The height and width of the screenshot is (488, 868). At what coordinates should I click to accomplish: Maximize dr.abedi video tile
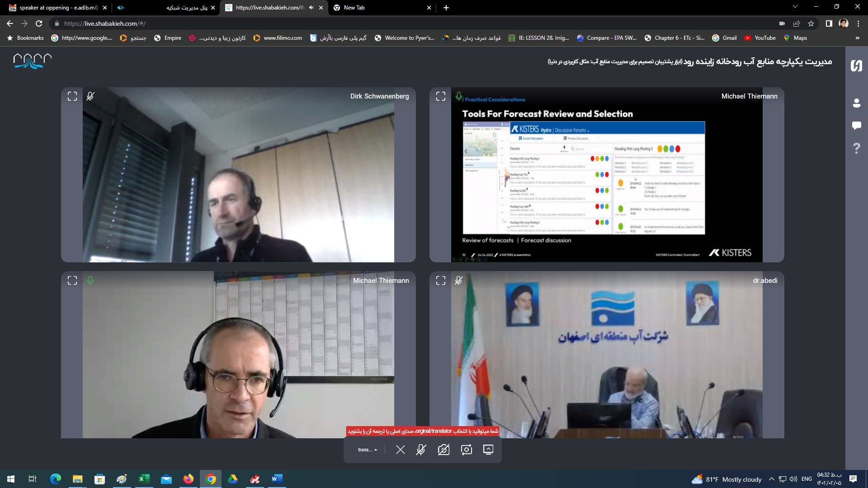pyautogui.click(x=441, y=281)
